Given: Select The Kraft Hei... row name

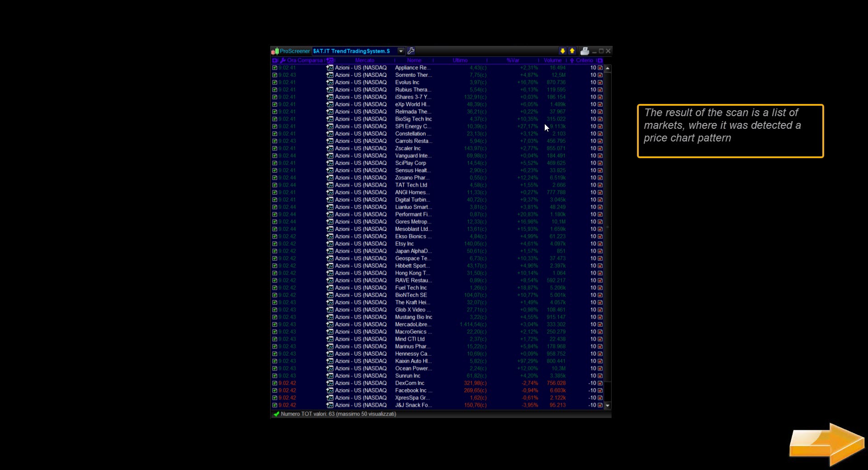Looking at the screenshot, I should (x=412, y=302).
